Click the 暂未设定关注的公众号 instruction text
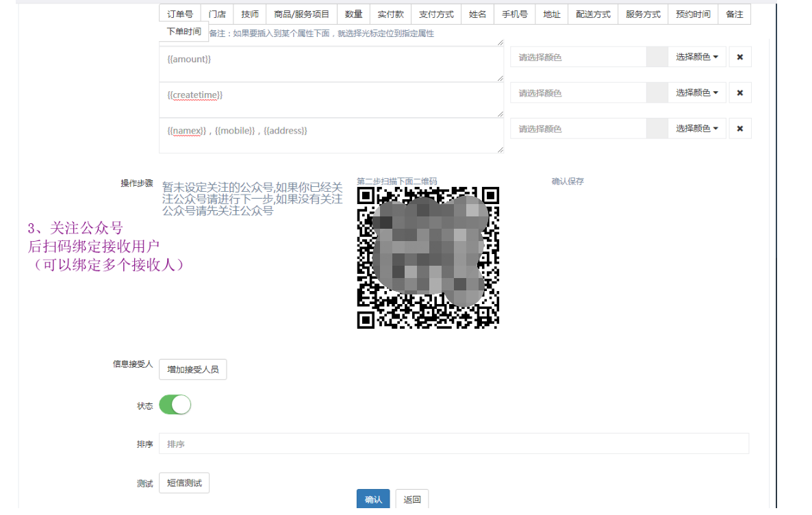The width and height of the screenshot is (812, 515). [x=252, y=199]
